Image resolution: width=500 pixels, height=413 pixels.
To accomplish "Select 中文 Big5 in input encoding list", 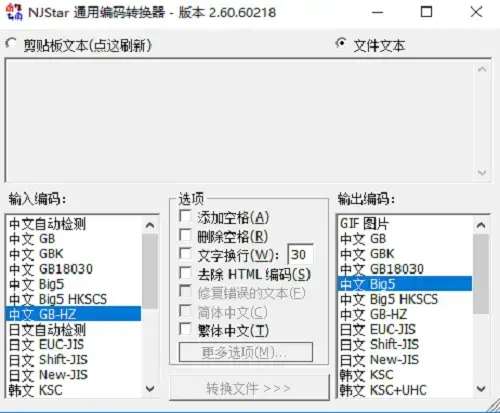I will [74, 284].
